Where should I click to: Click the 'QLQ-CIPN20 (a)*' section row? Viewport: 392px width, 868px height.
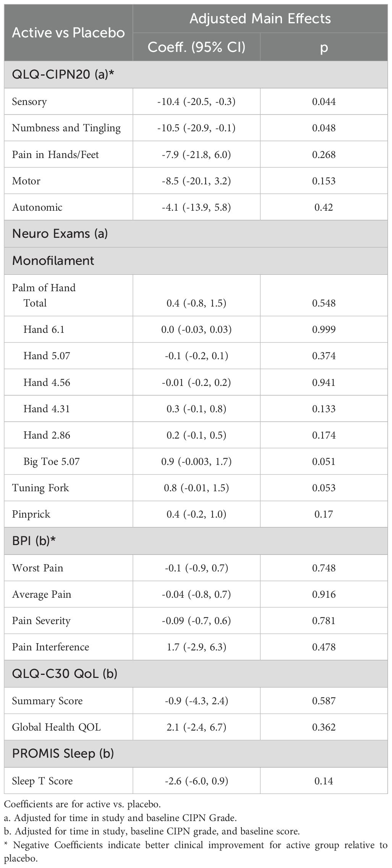[x=63, y=75]
